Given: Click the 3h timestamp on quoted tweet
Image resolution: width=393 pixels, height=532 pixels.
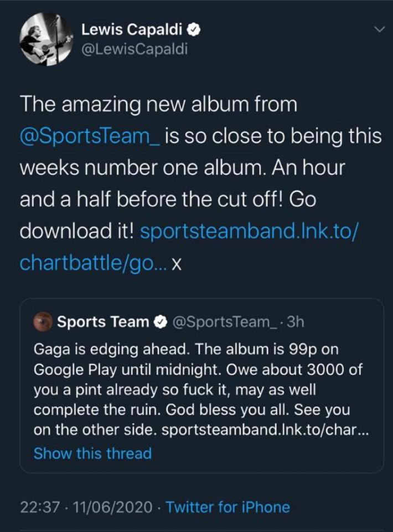Looking at the screenshot, I should 297,321.
